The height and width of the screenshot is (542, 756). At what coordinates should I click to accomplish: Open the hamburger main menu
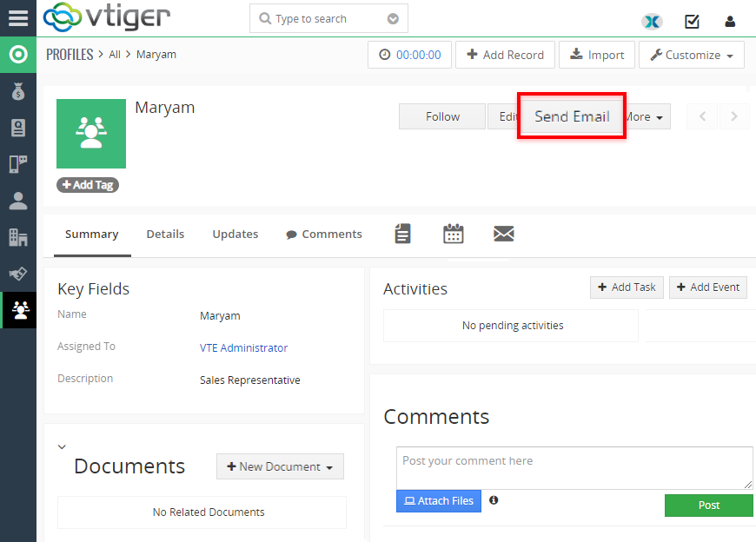[x=18, y=18]
